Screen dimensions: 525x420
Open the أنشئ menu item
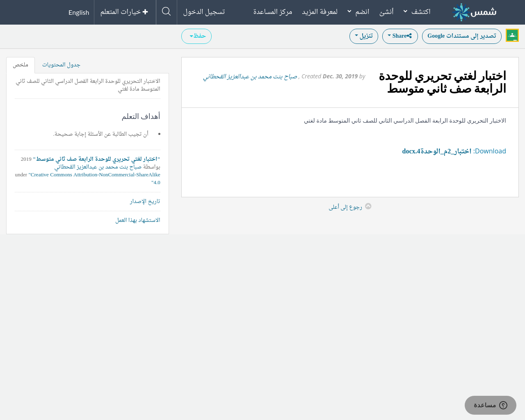(x=386, y=11)
